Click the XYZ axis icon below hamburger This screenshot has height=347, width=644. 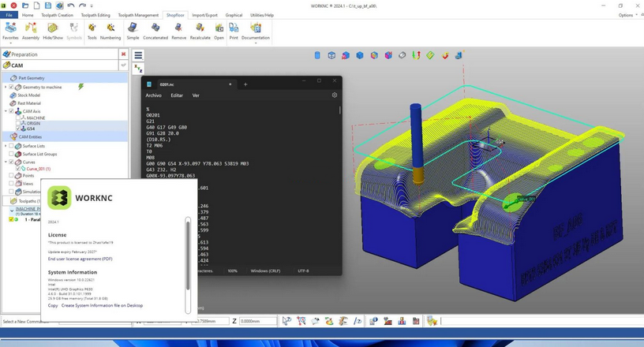pos(138,69)
